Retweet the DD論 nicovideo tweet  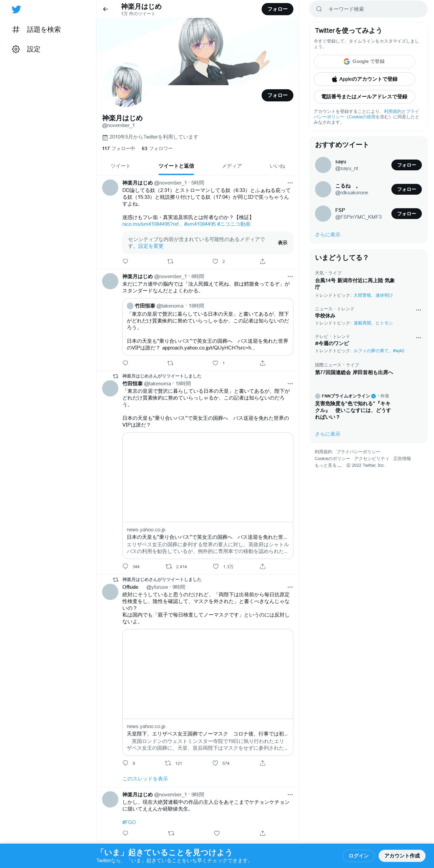[x=170, y=261]
